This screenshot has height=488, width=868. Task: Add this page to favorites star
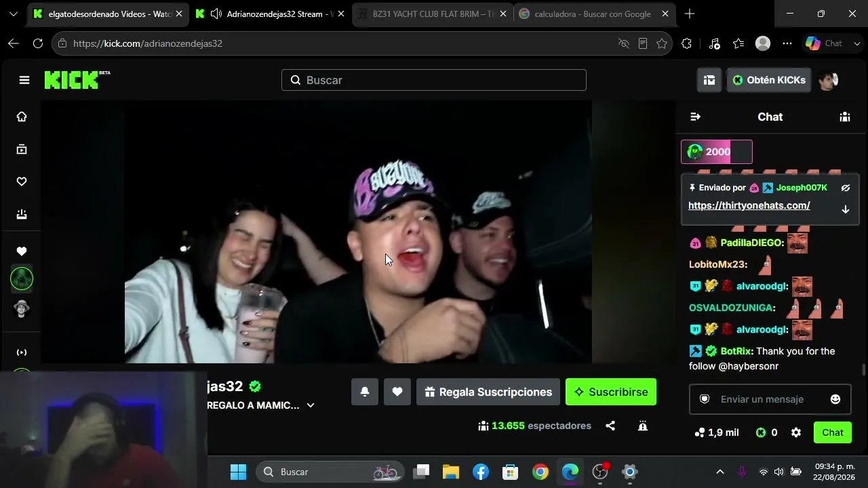(x=662, y=43)
